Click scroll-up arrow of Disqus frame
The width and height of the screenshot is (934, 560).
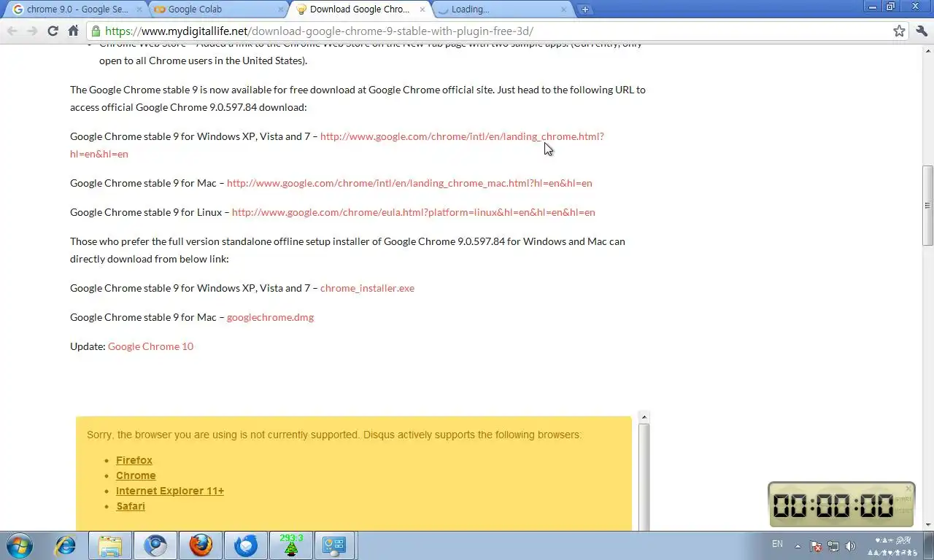(644, 417)
